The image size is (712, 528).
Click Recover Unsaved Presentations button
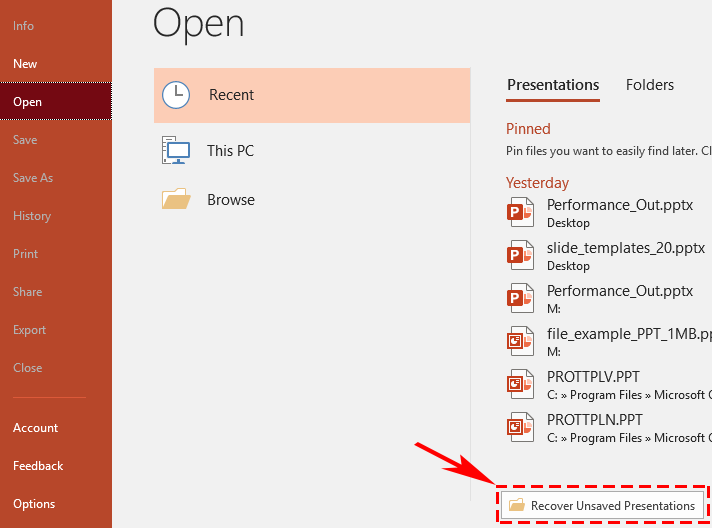tap(601, 505)
